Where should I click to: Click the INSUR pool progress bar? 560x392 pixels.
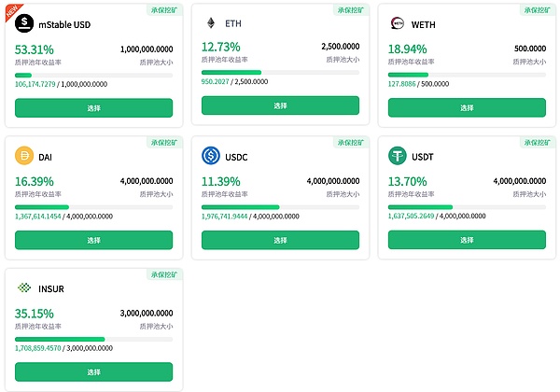[x=93, y=340]
